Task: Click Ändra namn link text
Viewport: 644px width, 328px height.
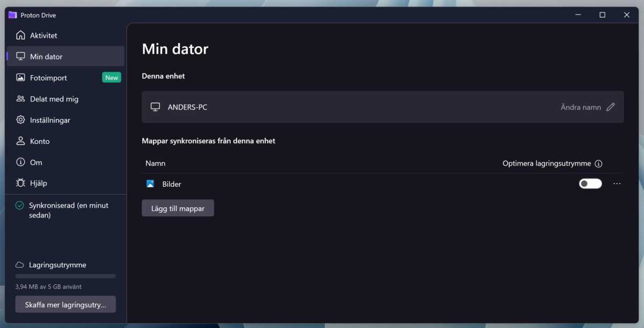Action: pyautogui.click(x=581, y=107)
